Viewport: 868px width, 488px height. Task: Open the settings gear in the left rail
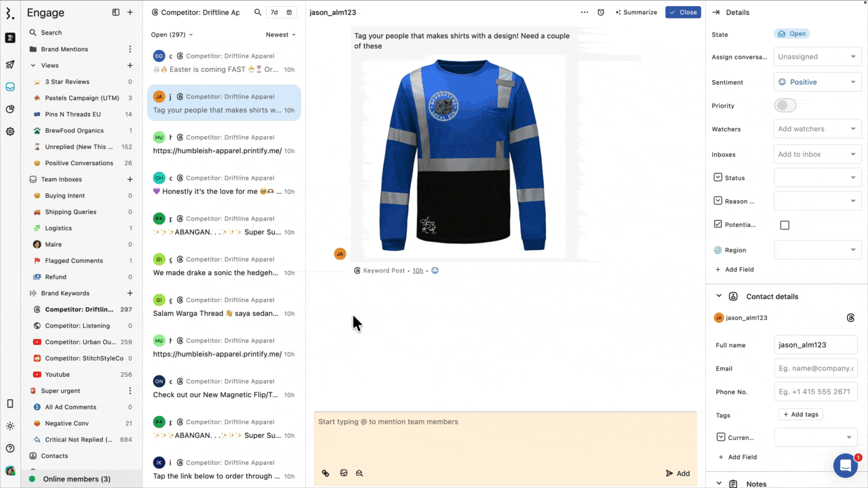click(9, 131)
